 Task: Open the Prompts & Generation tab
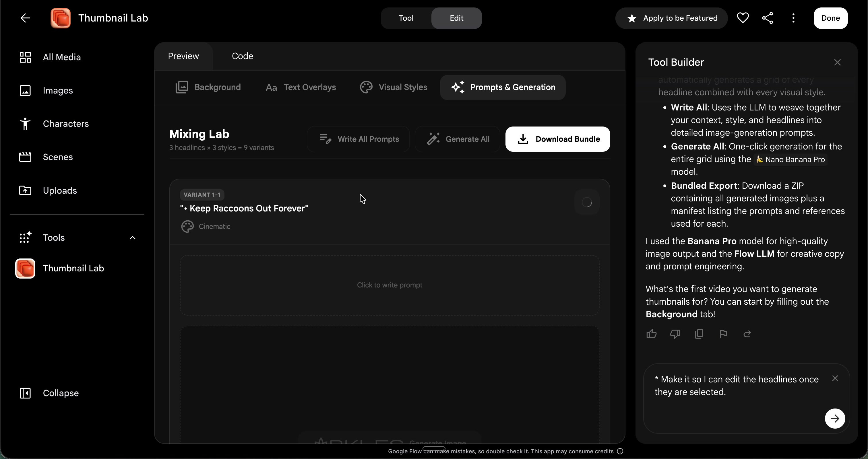point(503,87)
